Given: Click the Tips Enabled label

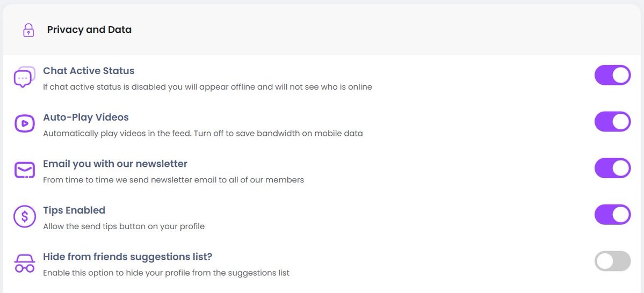Looking at the screenshot, I should point(74,210).
